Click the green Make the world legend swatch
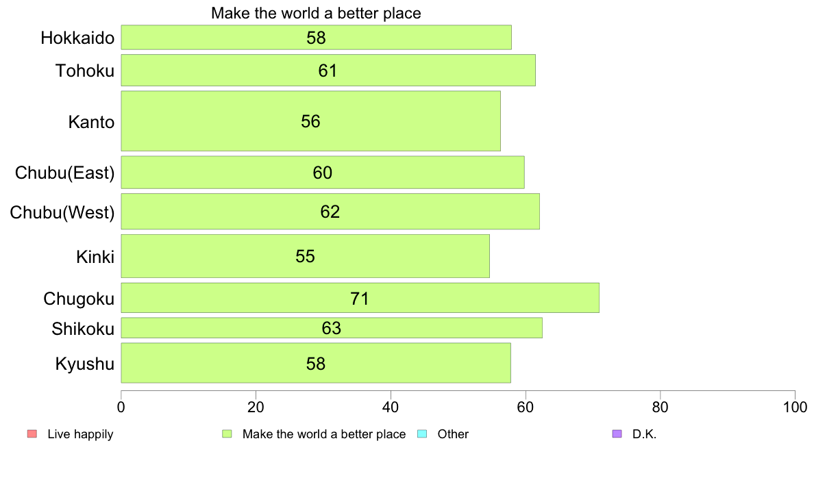 (227, 434)
